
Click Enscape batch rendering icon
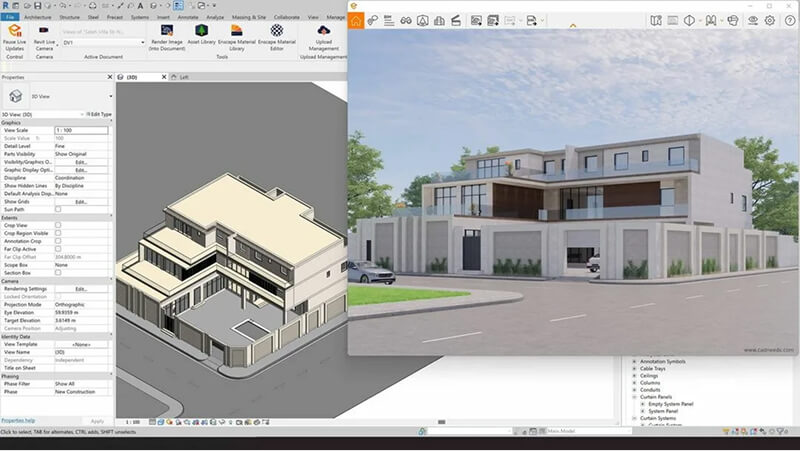tap(493, 20)
